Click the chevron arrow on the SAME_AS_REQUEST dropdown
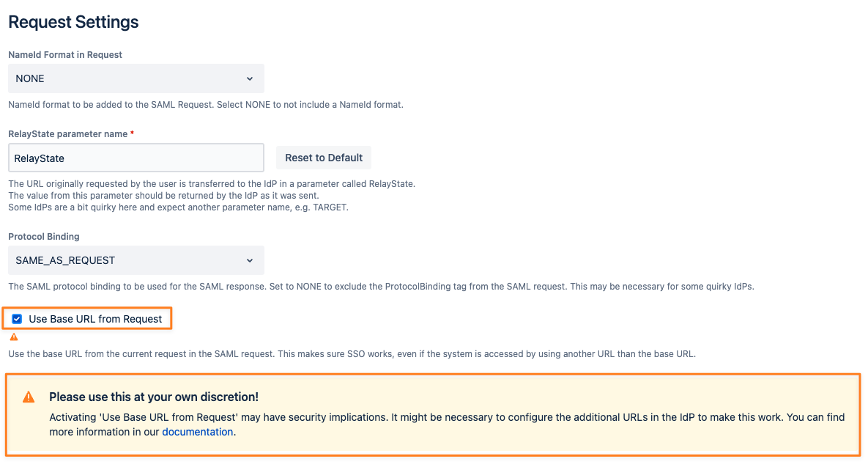Viewport: 868px width, 467px height. (250, 260)
